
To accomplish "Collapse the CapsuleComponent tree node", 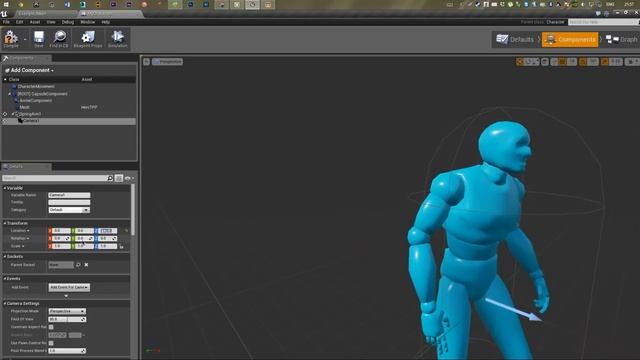I will tap(9, 94).
